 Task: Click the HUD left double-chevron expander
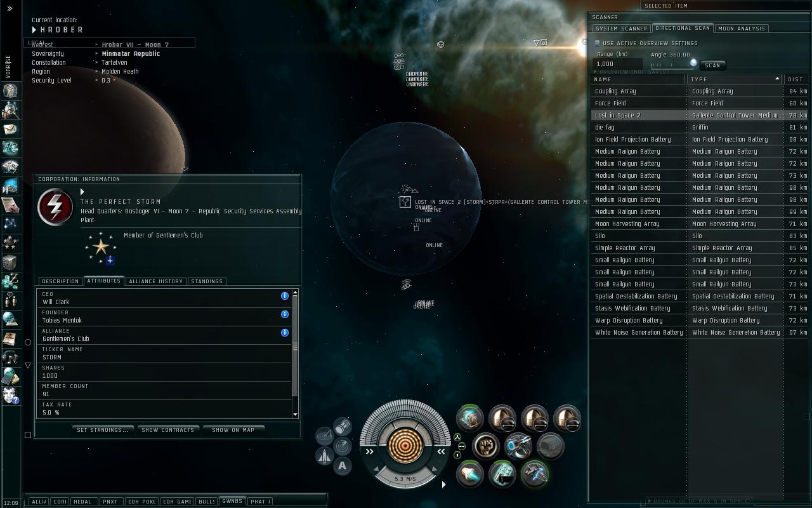[370, 451]
